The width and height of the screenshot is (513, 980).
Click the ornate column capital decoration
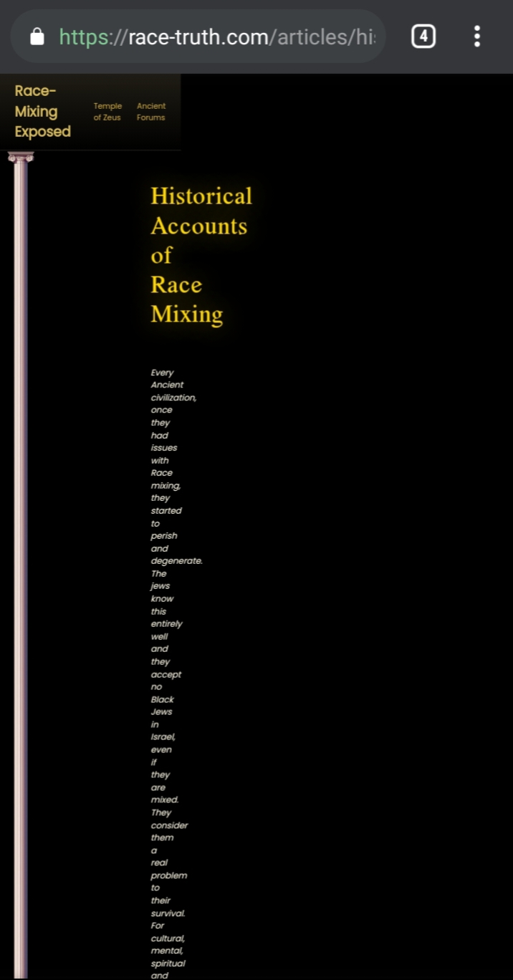point(21,158)
